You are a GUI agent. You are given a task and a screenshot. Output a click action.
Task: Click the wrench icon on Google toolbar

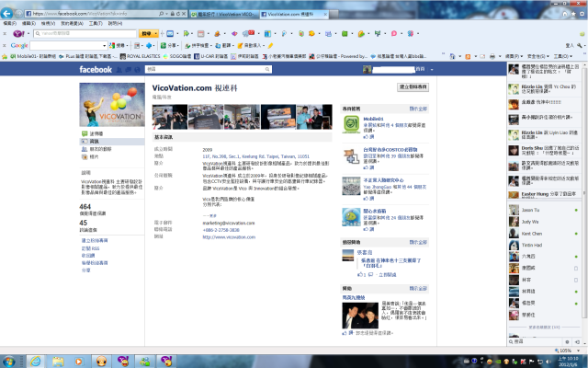(x=580, y=45)
